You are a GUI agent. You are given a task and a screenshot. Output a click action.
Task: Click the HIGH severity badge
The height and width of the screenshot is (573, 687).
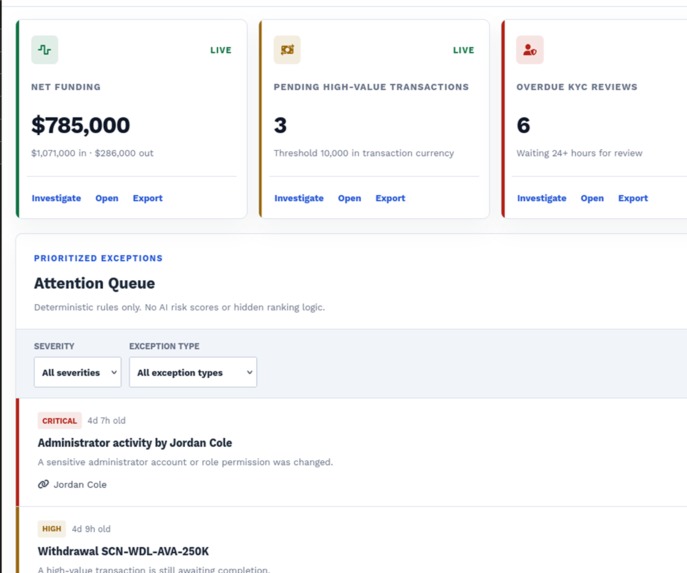pos(52,529)
